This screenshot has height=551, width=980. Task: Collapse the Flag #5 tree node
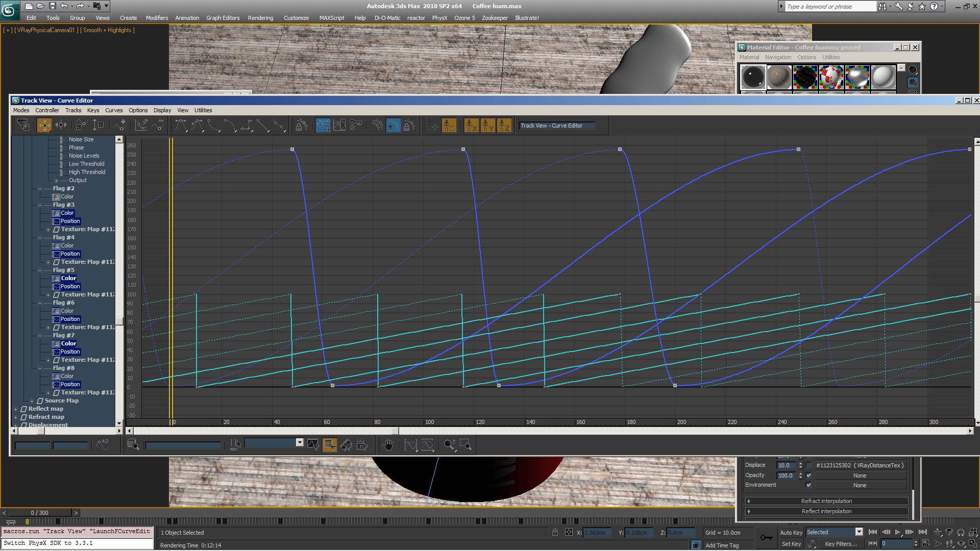pos(40,270)
